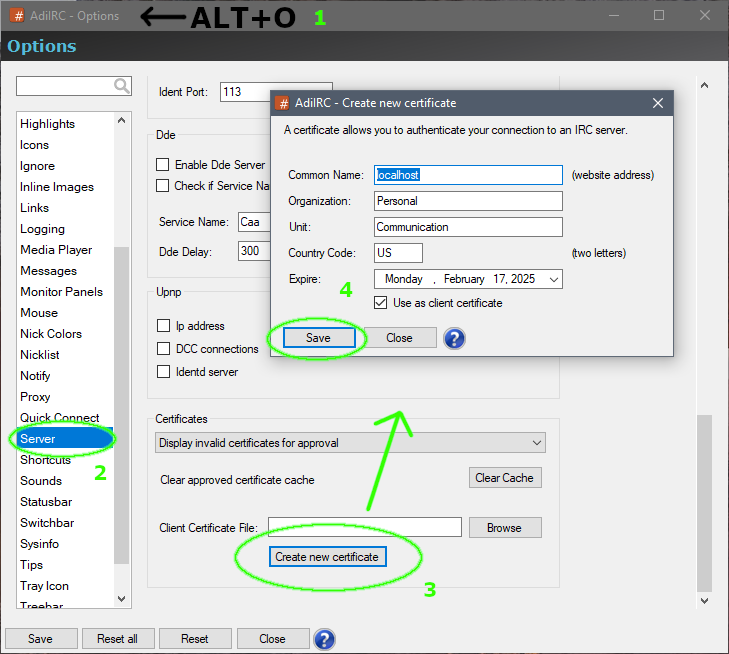Select Links in the options list
This screenshot has height=654, width=729.
coord(34,208)
